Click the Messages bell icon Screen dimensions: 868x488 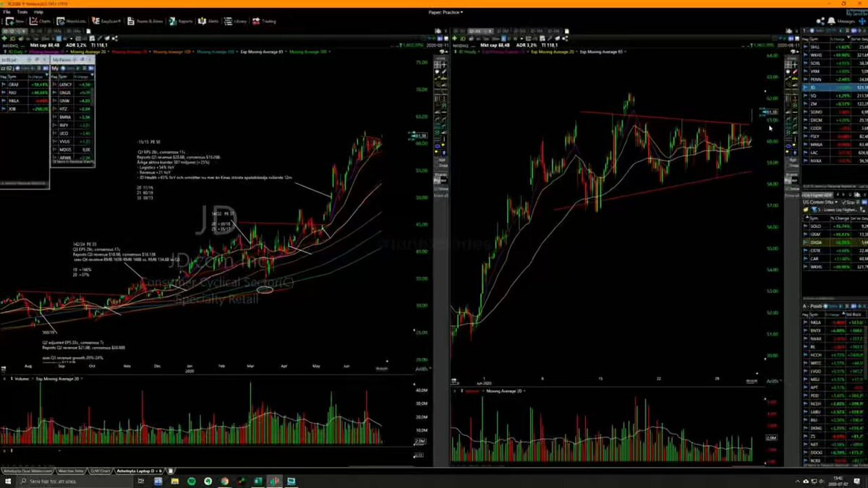pos(831,22)
